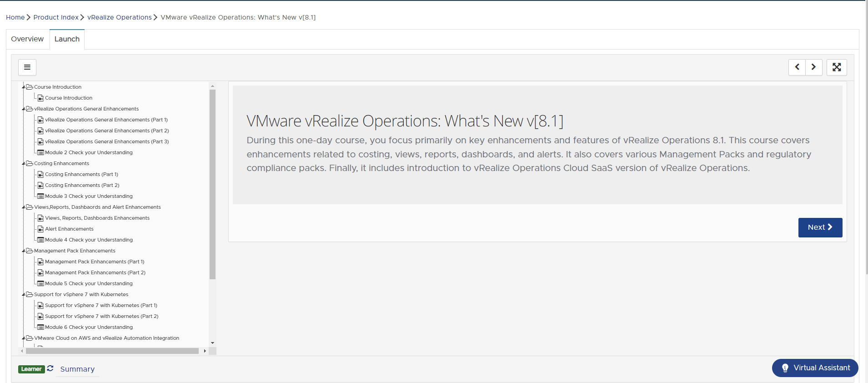
Task: Click folder icon of Views,Reports, Dashbaords and Alert Enhancements
Action: (x=30, y=207)
